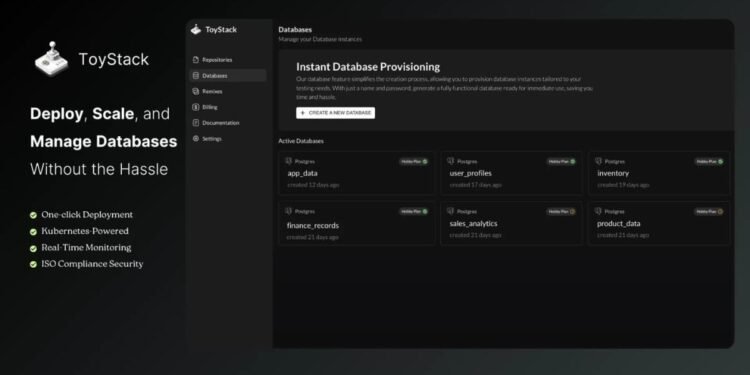Image resolution: width=750 pixels, height=375 pixels.
Task: Create a new database
Action: 335,113
